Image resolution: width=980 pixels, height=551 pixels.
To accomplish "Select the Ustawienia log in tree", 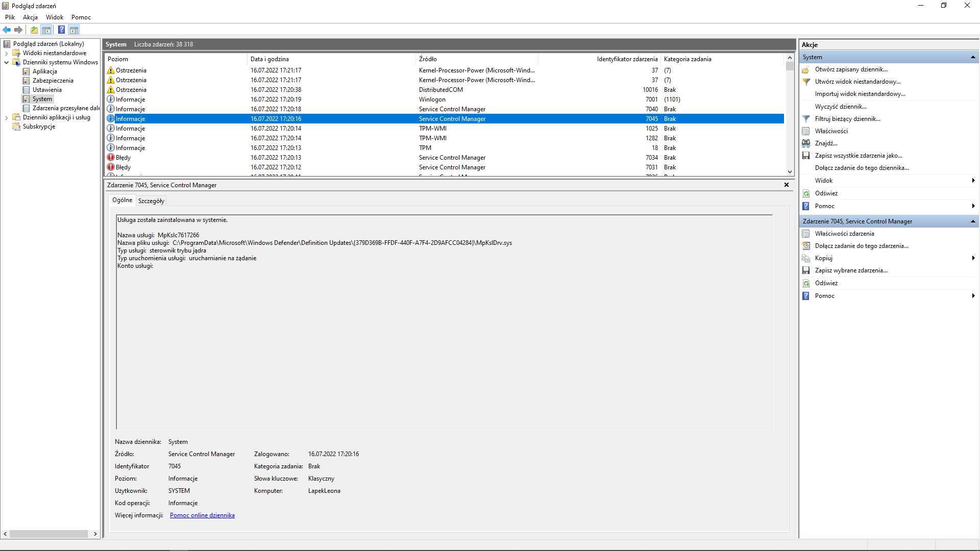I will coord(47,90).
